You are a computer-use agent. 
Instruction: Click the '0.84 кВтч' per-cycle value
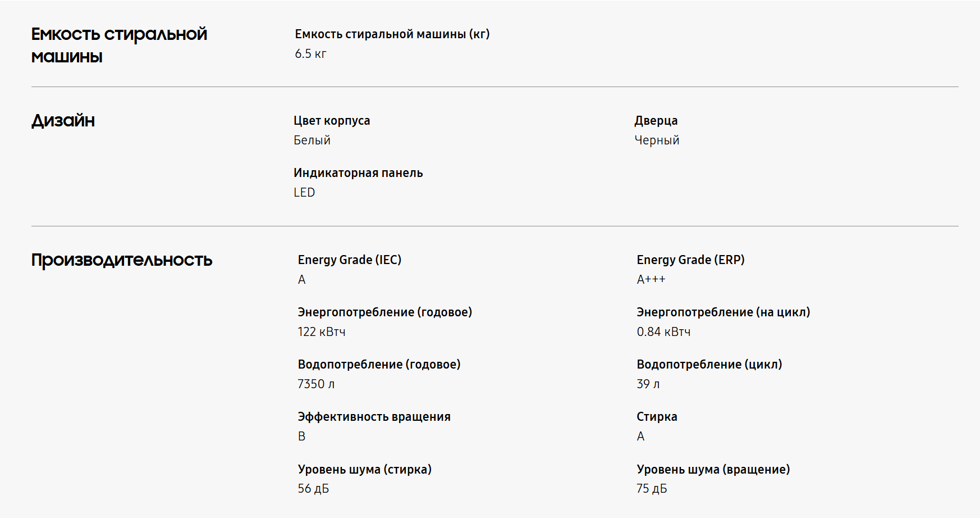663,332
